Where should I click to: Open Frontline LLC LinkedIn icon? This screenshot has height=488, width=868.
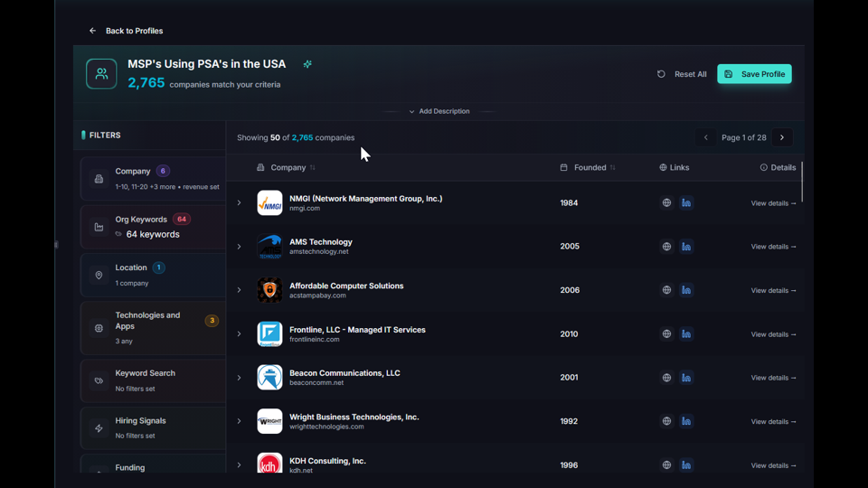tap(686, 334)
